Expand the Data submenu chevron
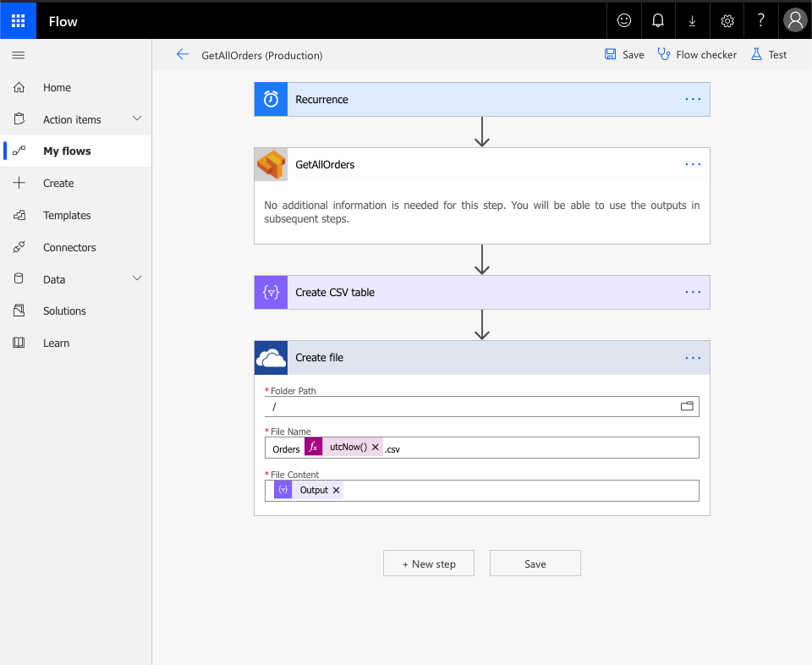The image size is (812, 665). 137,279
